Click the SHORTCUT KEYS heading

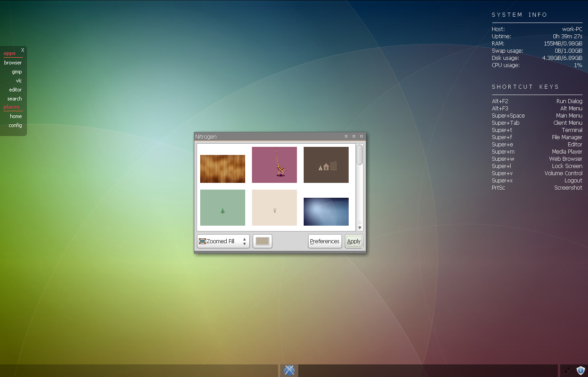525,87
